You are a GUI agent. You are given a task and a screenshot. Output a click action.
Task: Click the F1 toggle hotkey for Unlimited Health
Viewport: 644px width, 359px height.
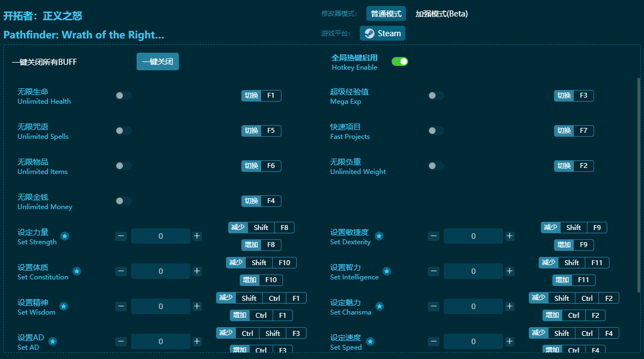261,96
